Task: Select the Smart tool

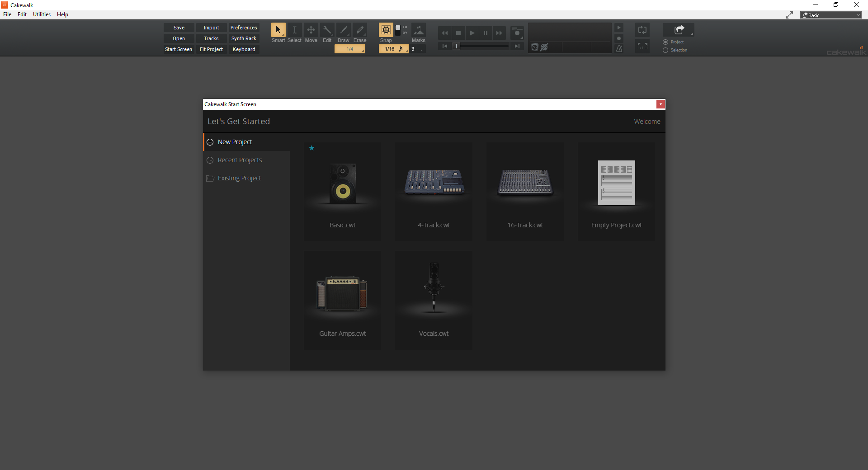Action: [x=278, y=30]
